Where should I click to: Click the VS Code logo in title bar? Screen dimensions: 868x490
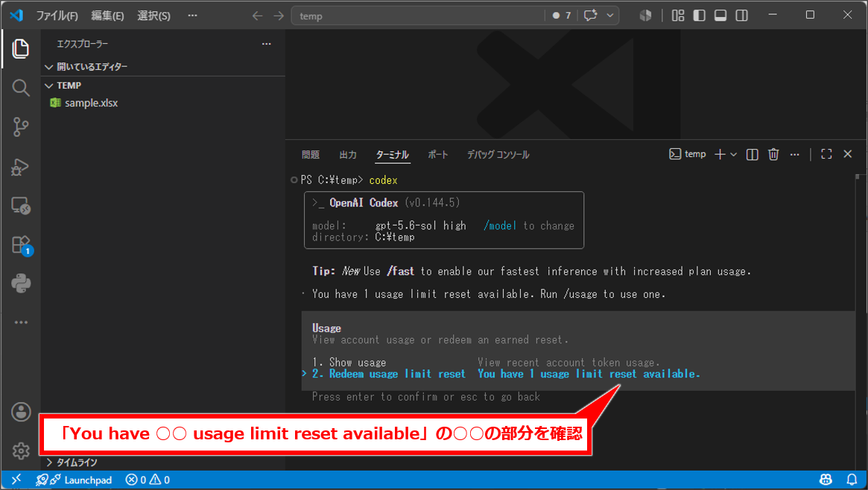(16, 15)
